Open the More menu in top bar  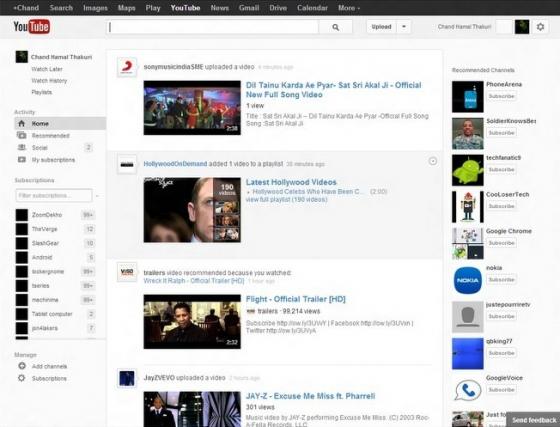(x=349, y=8)
